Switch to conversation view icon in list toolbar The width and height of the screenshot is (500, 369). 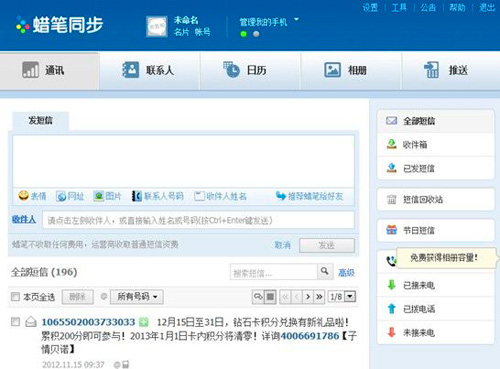(258, 296)
